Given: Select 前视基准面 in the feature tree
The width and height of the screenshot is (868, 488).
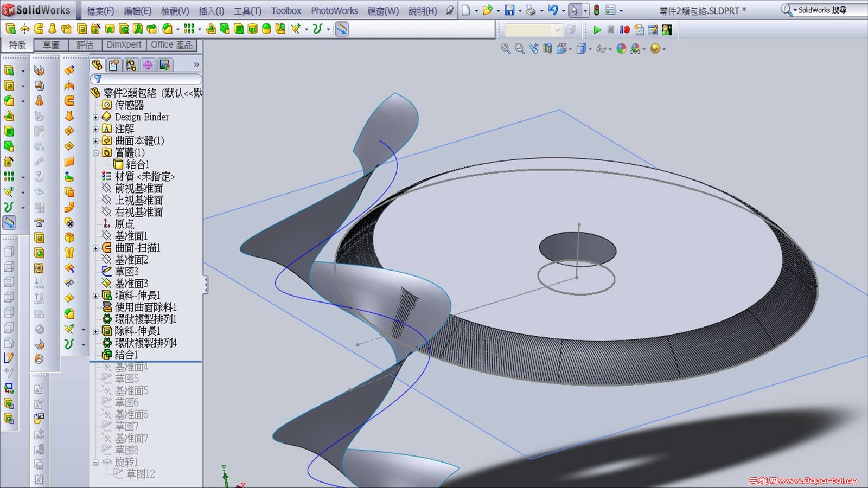Looking at the screenshot, I should point(139,189).
